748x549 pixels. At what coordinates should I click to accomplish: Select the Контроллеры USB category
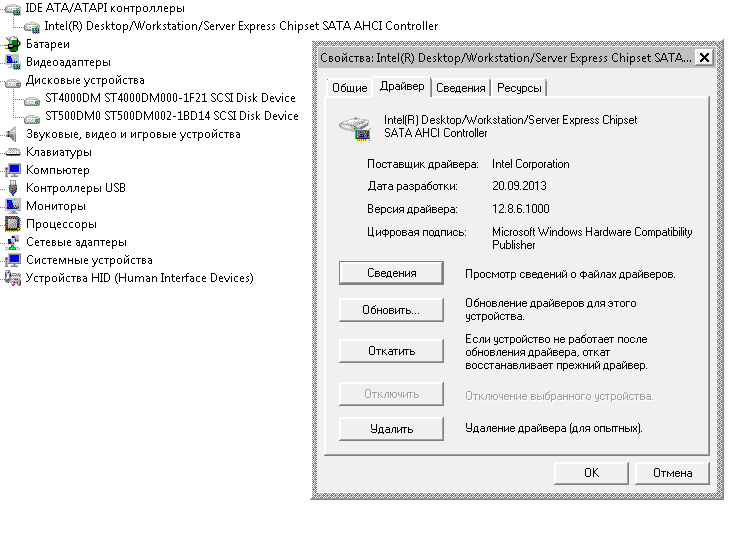click(76, 188)
